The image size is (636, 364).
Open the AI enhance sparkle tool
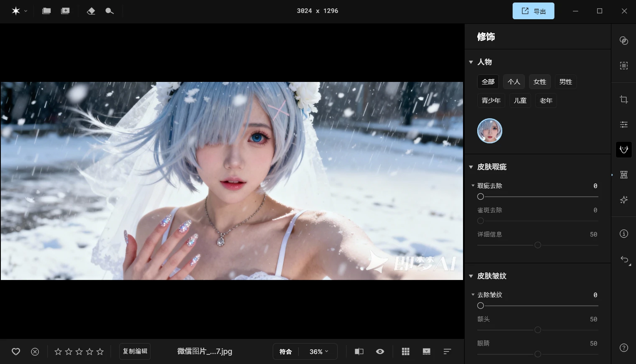click(623, 200)
